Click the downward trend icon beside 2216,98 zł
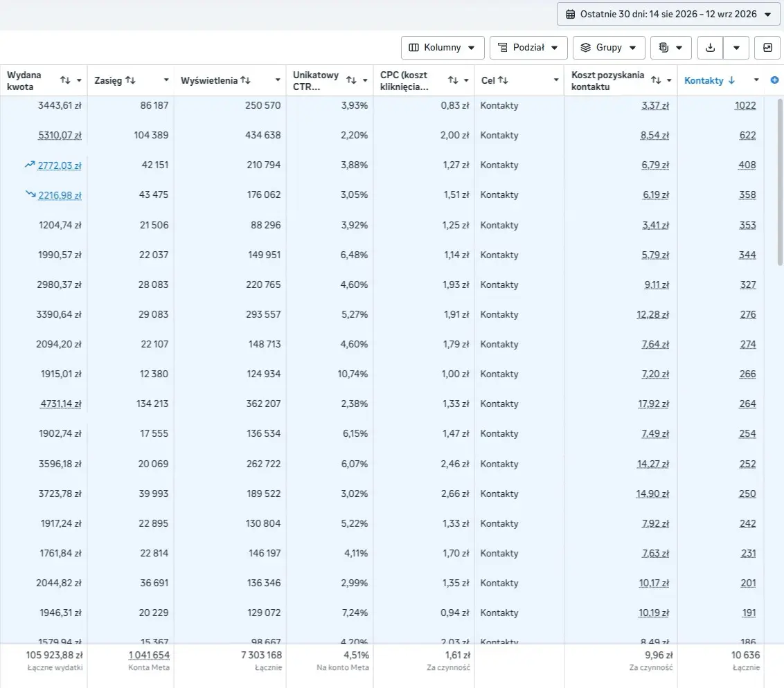This screenshot has height=688, width=784. pos(30,194)
